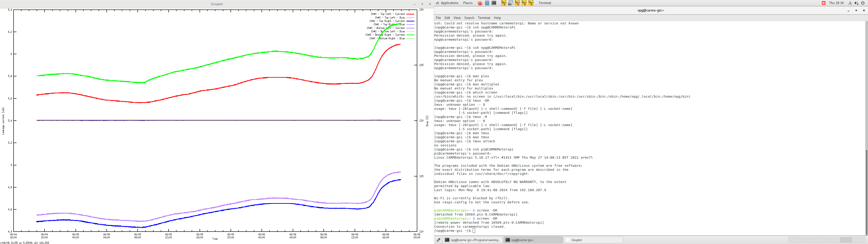Open the Thu 18:34 clock calendar
The width and height of the screenshot is (868, 244).
click(x=836, y=3)
